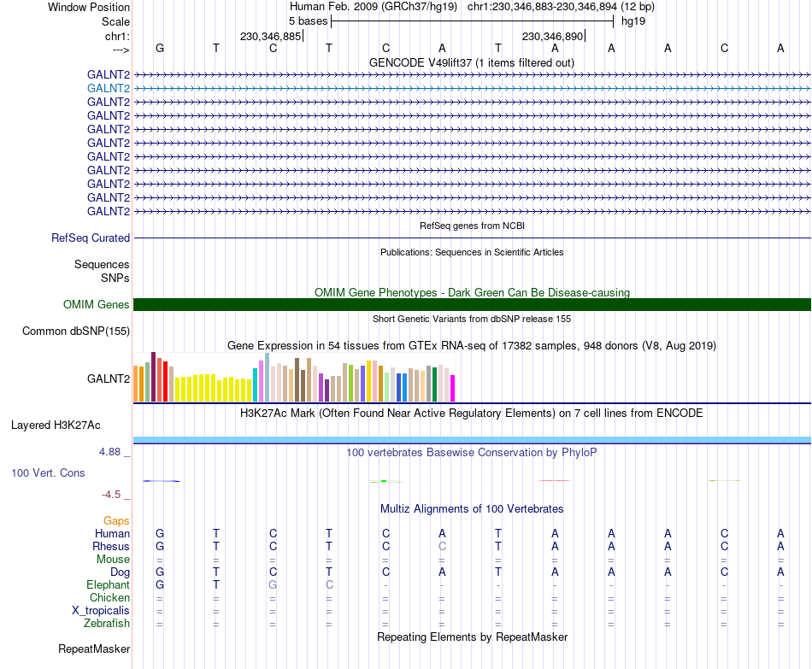Click the light blue GALNT2 transcript label

[109, 89]
